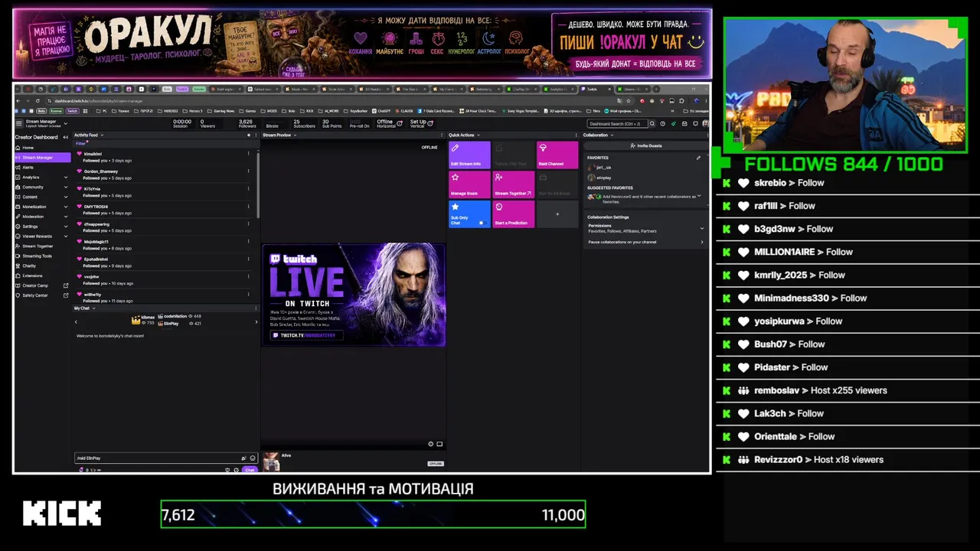Open the Stream Preview panel dropdown

pos(295,135)
